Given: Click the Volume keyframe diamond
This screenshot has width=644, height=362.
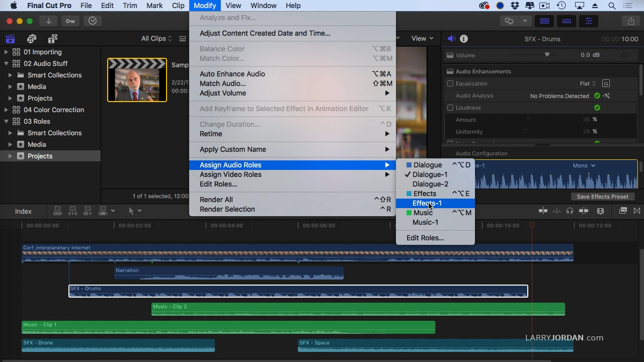Looking at the screenshot, I should (624, 55).
